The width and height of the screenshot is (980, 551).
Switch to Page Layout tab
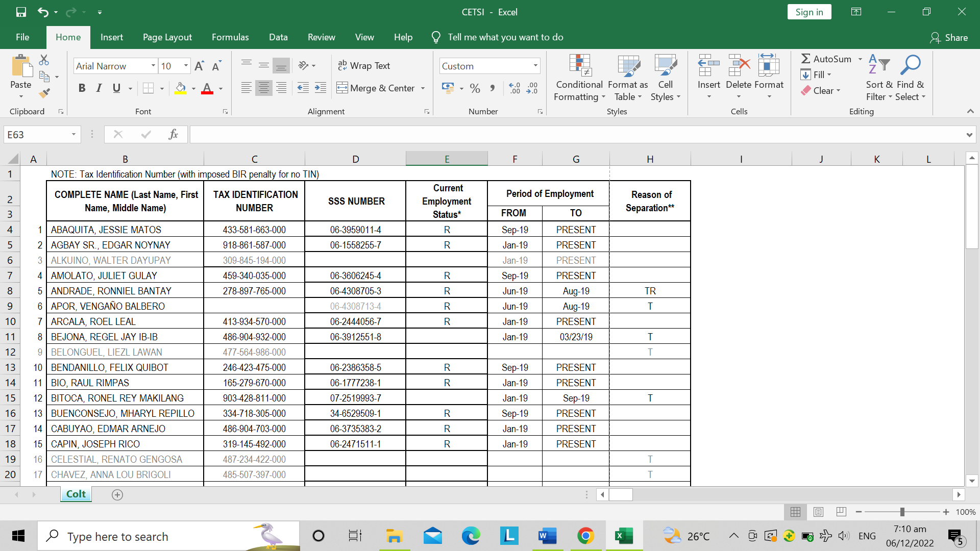pos(167,37)
